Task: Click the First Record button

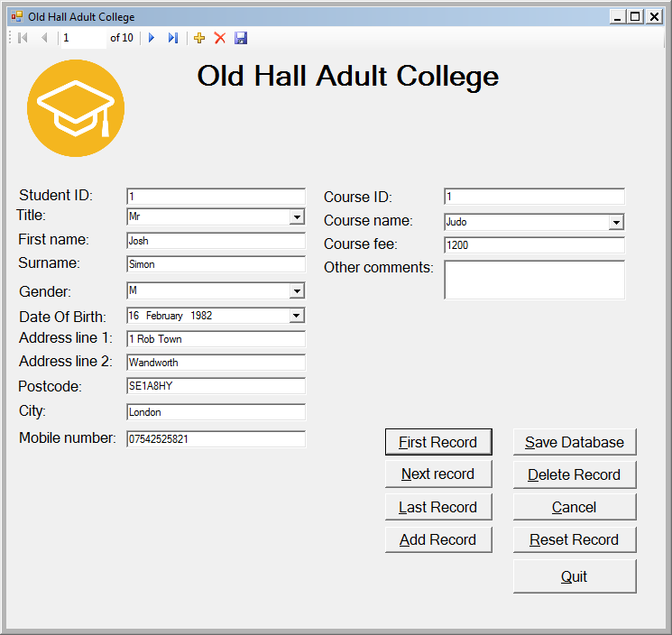Action: click(438, 442)
